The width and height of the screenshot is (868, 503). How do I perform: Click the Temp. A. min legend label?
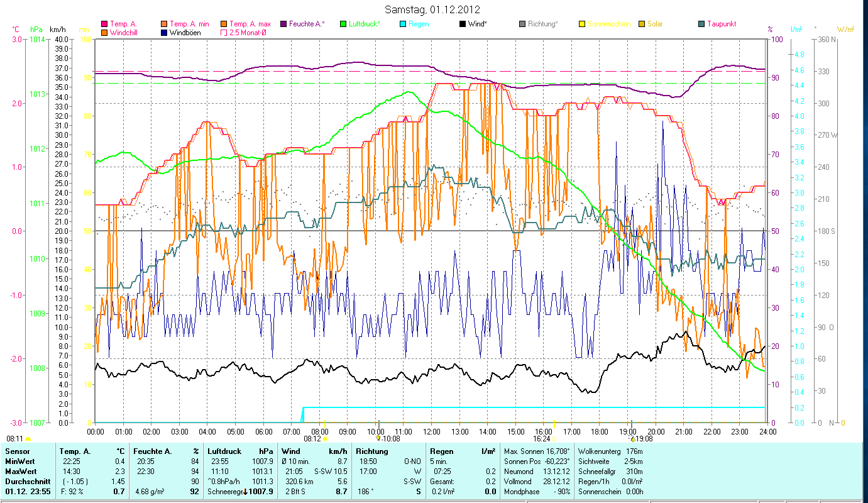[x=192, y=24]
